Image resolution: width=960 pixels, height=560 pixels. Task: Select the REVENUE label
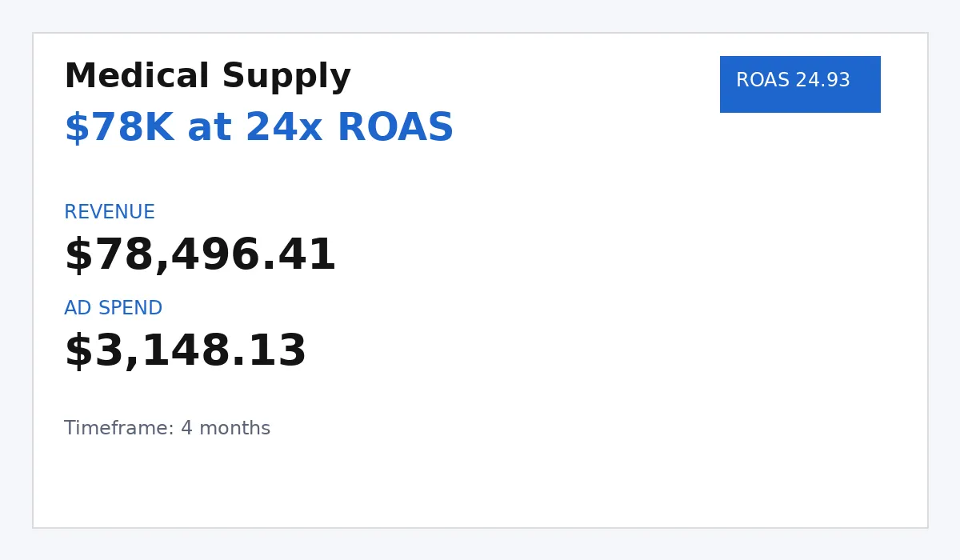click(x=110, y=213)
